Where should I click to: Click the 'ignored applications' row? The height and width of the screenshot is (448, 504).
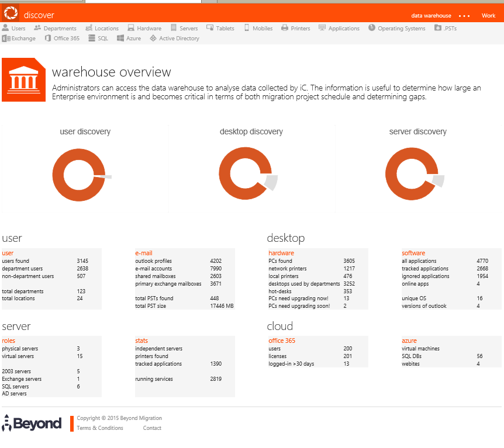[451, 276]
